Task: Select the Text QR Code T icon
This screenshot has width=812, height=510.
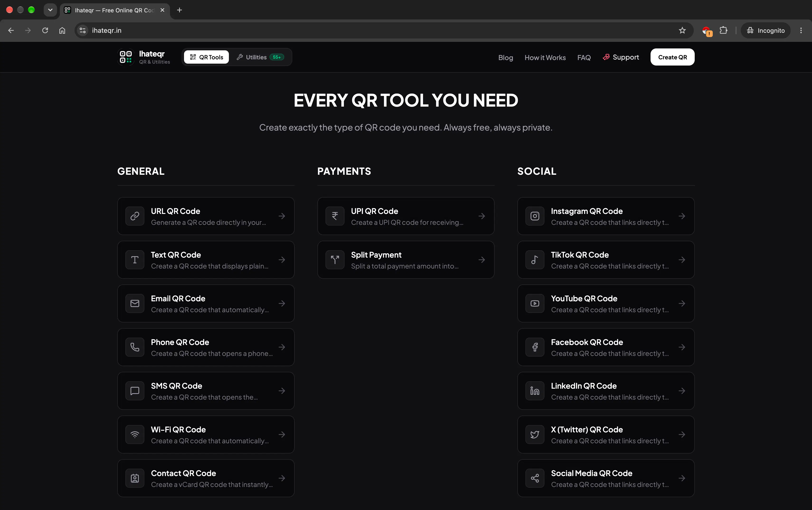Action: pyautogui.click(x=135, y=260)
